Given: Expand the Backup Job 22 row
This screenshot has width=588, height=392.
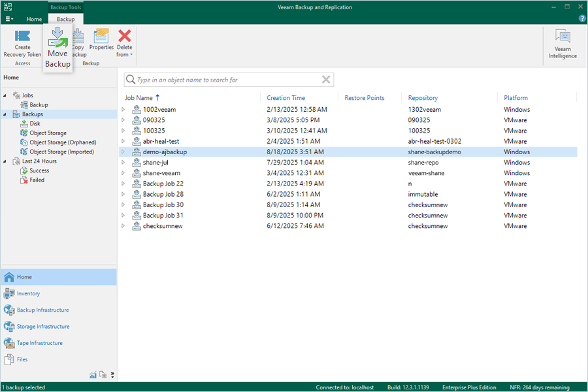Looking at the screenshot, I should click(123, 184).
